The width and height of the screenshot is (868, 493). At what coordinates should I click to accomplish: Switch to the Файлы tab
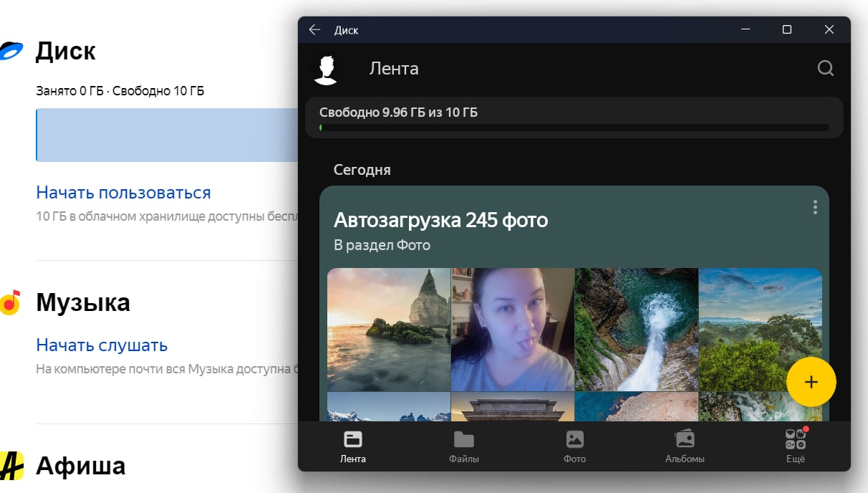[464, 446]
